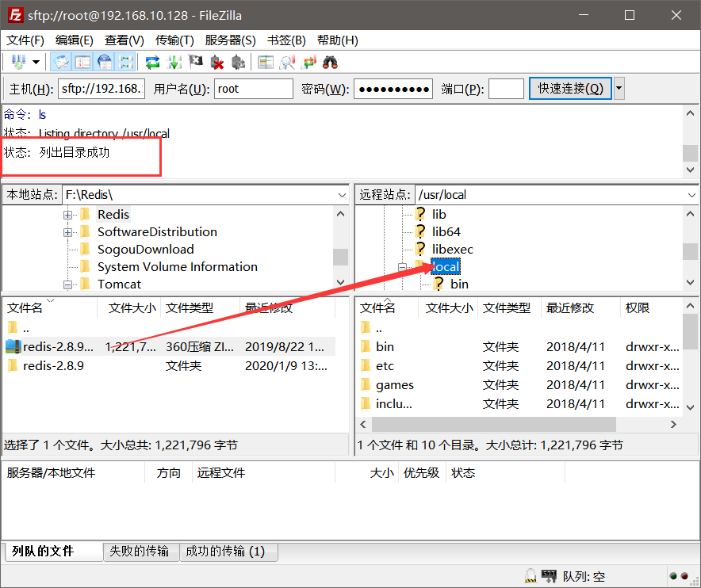The image size is (701, 588).
Task: Open the 文件(F) menu
Action: pos(25,40)
